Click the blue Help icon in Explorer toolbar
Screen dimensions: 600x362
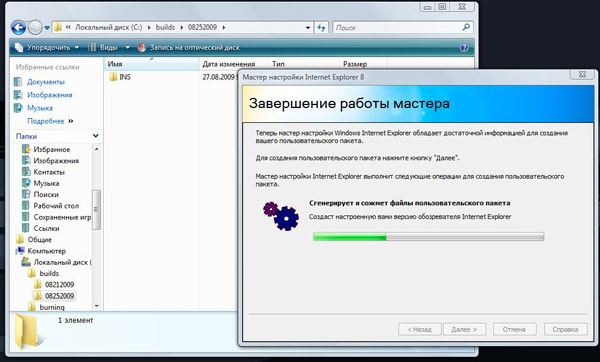point(464,48)
